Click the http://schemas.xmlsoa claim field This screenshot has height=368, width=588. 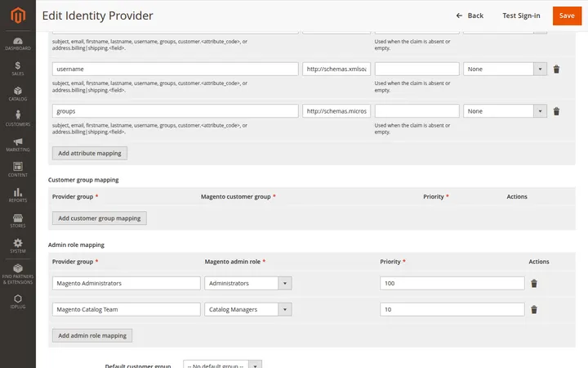click(336, 69)
